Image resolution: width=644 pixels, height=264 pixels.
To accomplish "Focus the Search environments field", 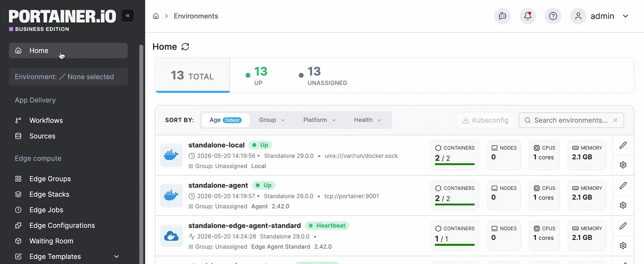I will [x=571, y=120].
